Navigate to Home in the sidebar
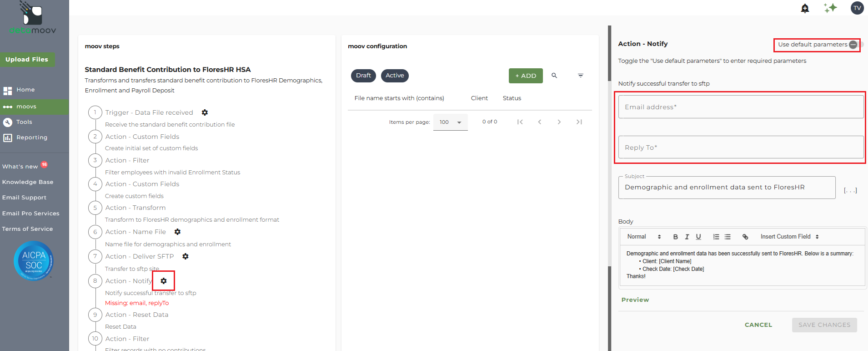The height and width of the screenshot is (351, 868). (25, 90)
